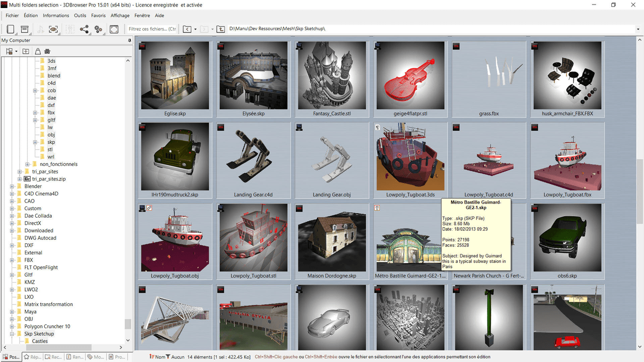Switch to the Rép... bottom tab
Viewport: 644px width, 362px height.
32,357
